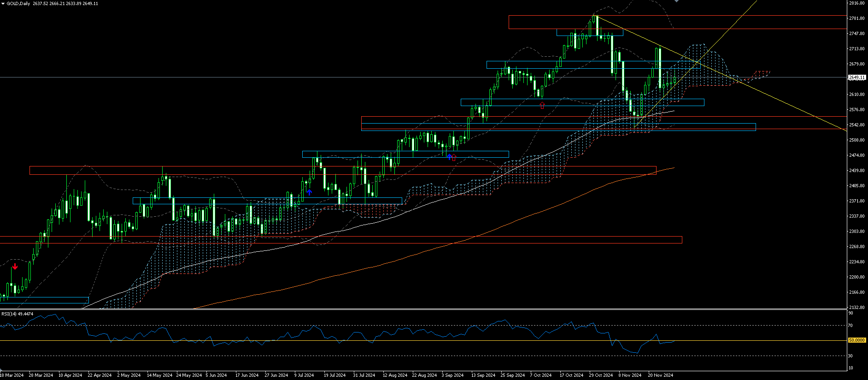Open the chart menu triangle beside GOLD,Daily
The height and width of the screenshot is (380, 868).
point(3,4)
